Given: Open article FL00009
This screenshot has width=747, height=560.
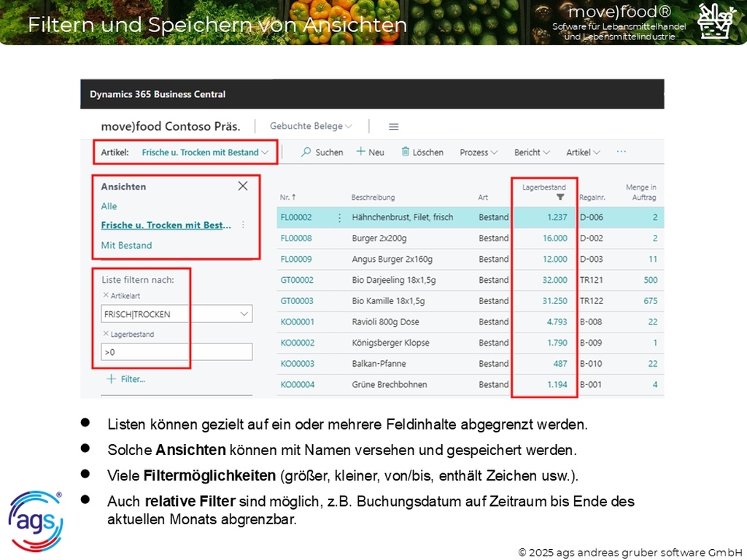Looking at the screenshot, I should (x=296, y=259).
